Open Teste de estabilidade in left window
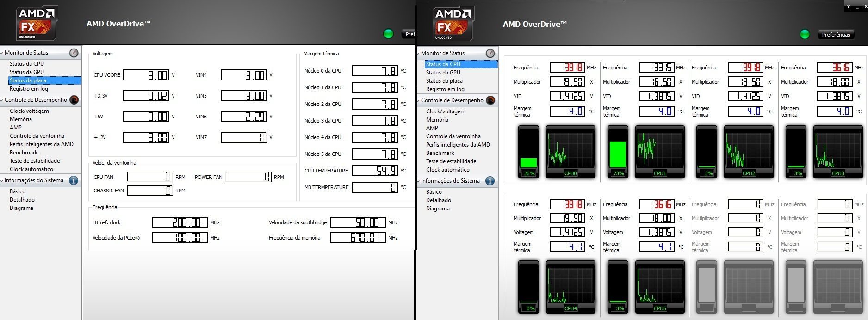The height and width of the screenshot is (320, 868). click(x=35, y=161)
